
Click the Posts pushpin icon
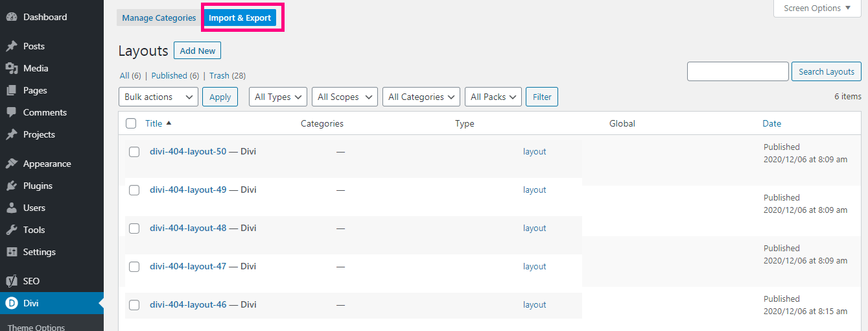11,46
